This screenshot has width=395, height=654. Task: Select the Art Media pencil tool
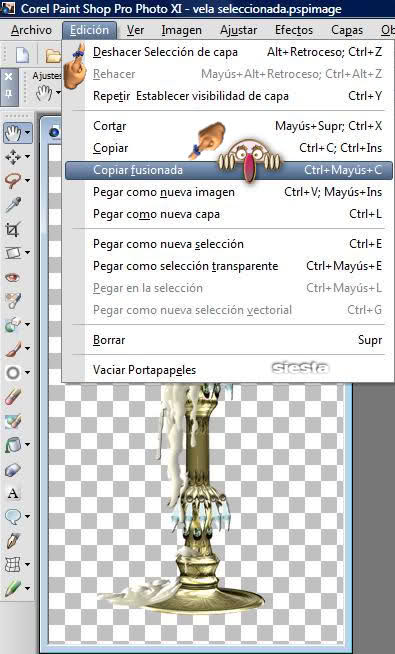click(13, 589)
